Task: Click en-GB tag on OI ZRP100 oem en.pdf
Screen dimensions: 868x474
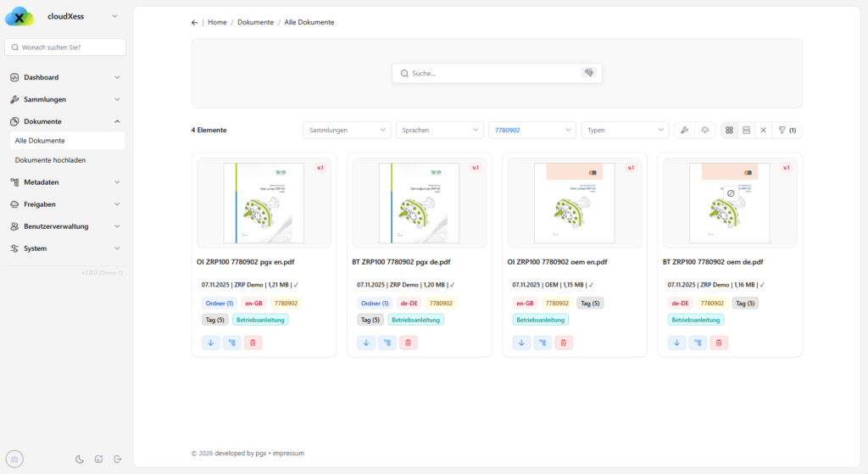Action: pyautogui.click(x=525, y=304)
